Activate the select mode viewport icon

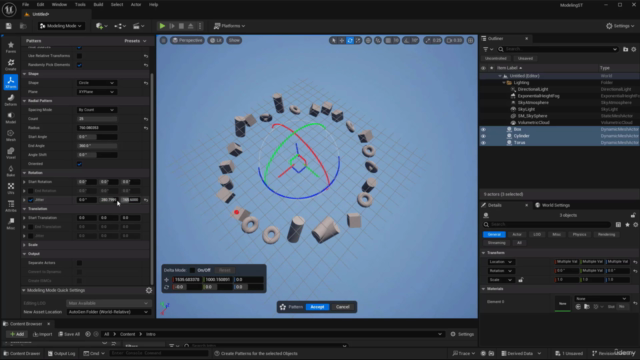point(333,40)
